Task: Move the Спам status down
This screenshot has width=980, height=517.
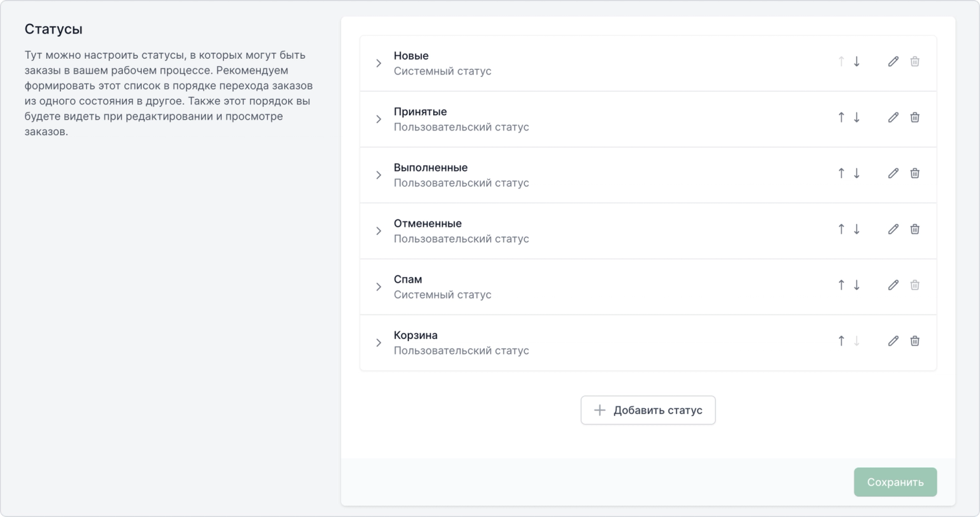Action: (856, 285)
